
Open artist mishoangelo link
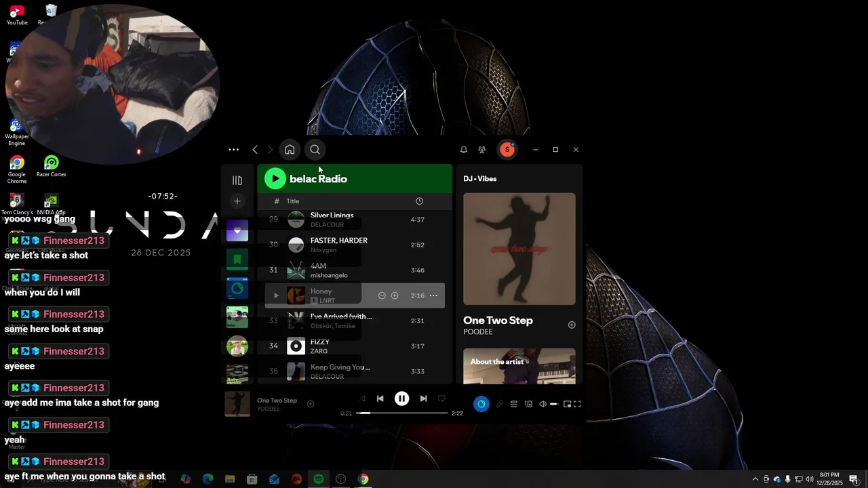[x=329, y=275]
